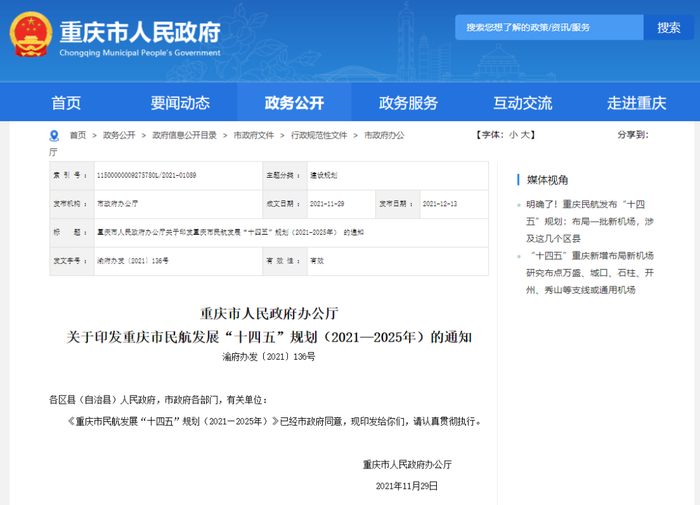This screenshot has height=505, width=700.
Task: Click the title row text in info table
Action: pos(230,232)
